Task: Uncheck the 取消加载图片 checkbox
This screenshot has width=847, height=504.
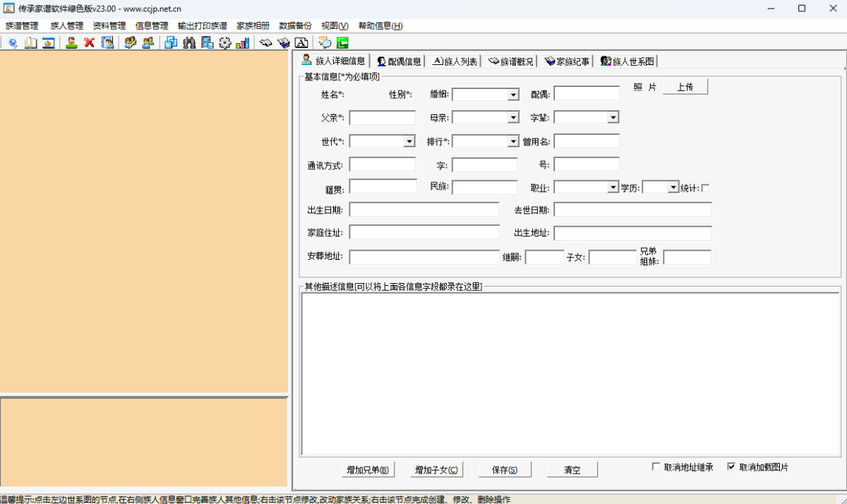Action: (x=731, y=467)
